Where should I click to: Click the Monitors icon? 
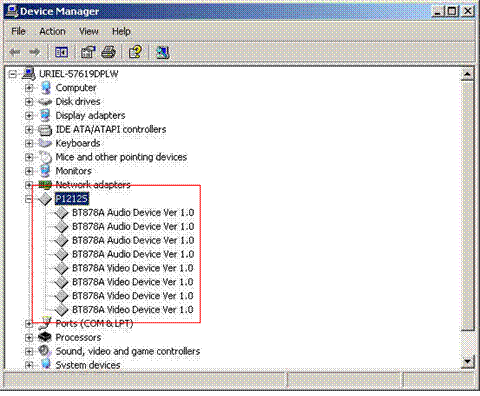click(45, 171)
